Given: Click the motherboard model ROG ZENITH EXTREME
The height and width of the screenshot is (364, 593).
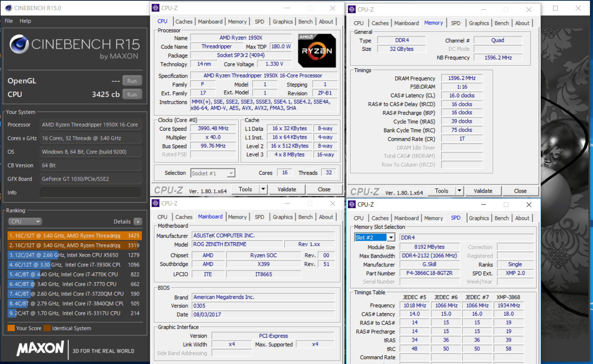Looking at the screenshot, I should point(237,244).
